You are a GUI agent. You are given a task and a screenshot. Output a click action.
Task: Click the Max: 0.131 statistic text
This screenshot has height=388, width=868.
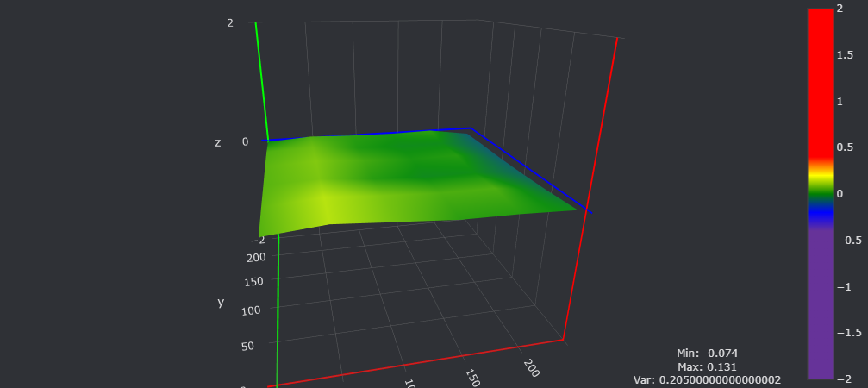tap(707, 366)
